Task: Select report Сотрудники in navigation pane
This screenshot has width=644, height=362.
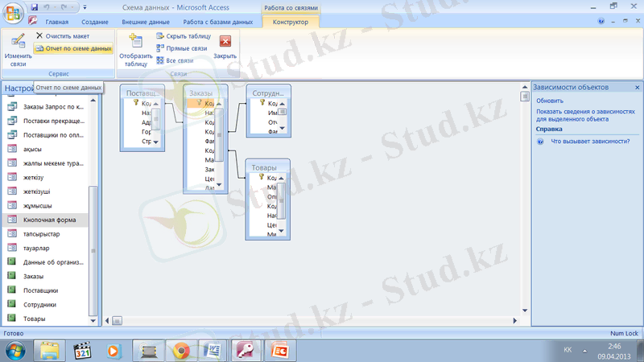Action: pyautogui.click(x=46, y=305)
